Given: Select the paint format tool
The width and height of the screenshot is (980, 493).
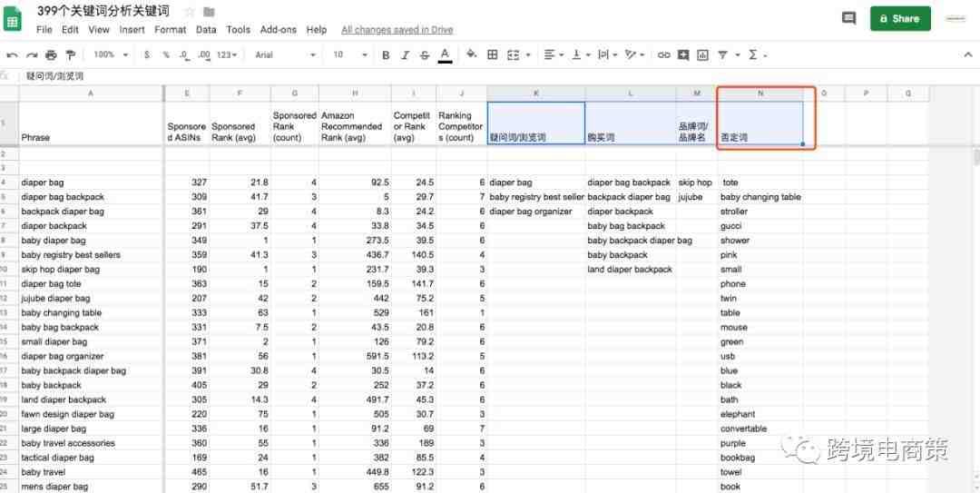Looking at the screenshot, I should (x=71, y=55).
